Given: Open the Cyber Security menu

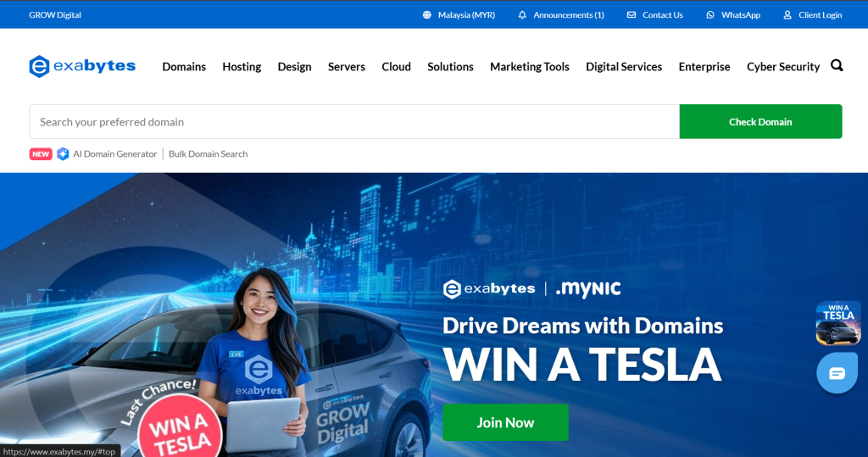Looking at the screenshot, I should [x=782, y=66].
